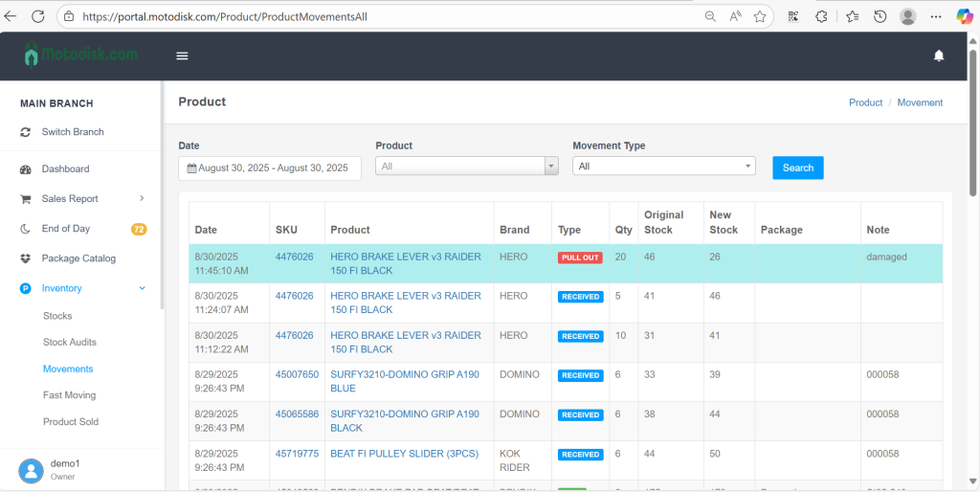
Task: Click the Dashboard palette icon
Action: pyautogui.click(x=26, y=169)
